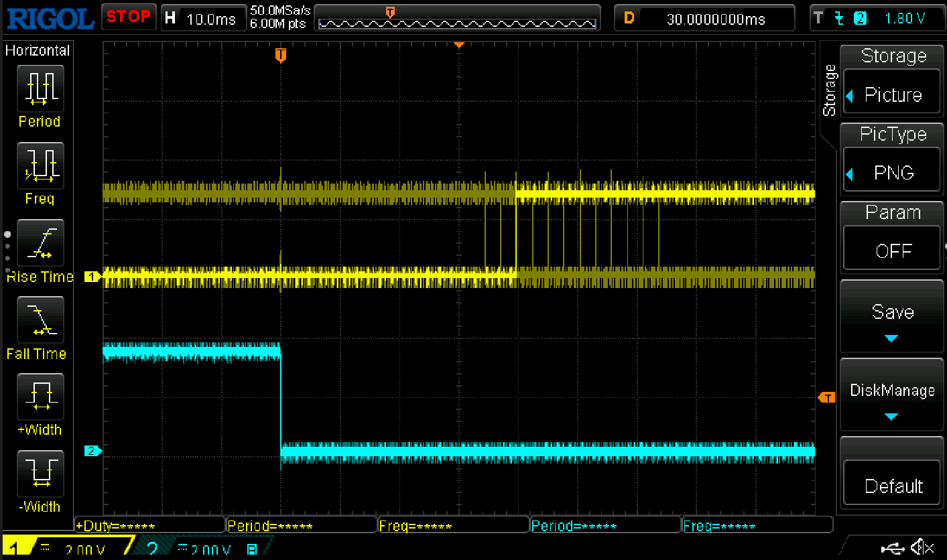The width and height of the screenshot is (947, 560).
Task: Toggle the muted speaker sound icon
Action: pyautogui.click(x=924, y=548)
